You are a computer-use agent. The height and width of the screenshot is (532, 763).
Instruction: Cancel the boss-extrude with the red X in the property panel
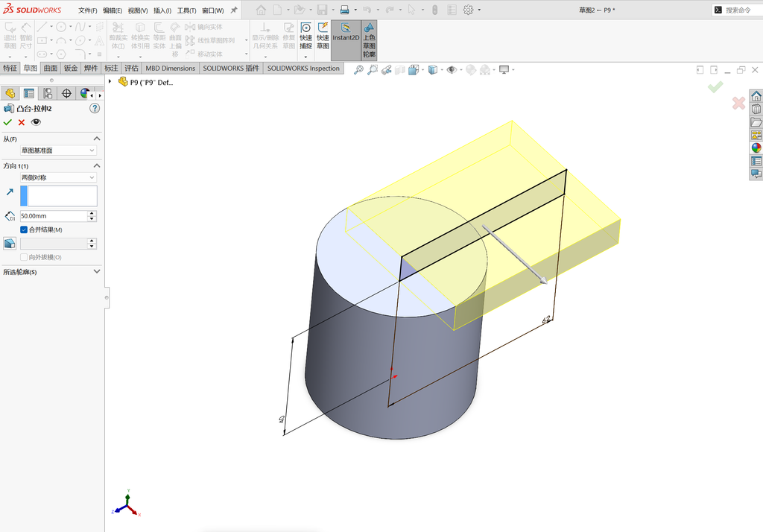(x=22, y=122)
